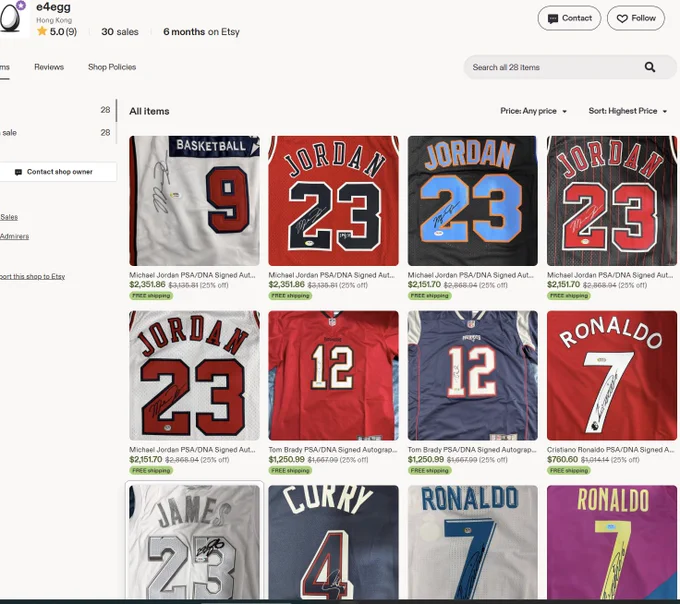Screen dimensions: 680x604
Task: Open black pinstripe Jordan 23 jersey thumbnail
Action: pyautogui.click(x=612, y=201)
